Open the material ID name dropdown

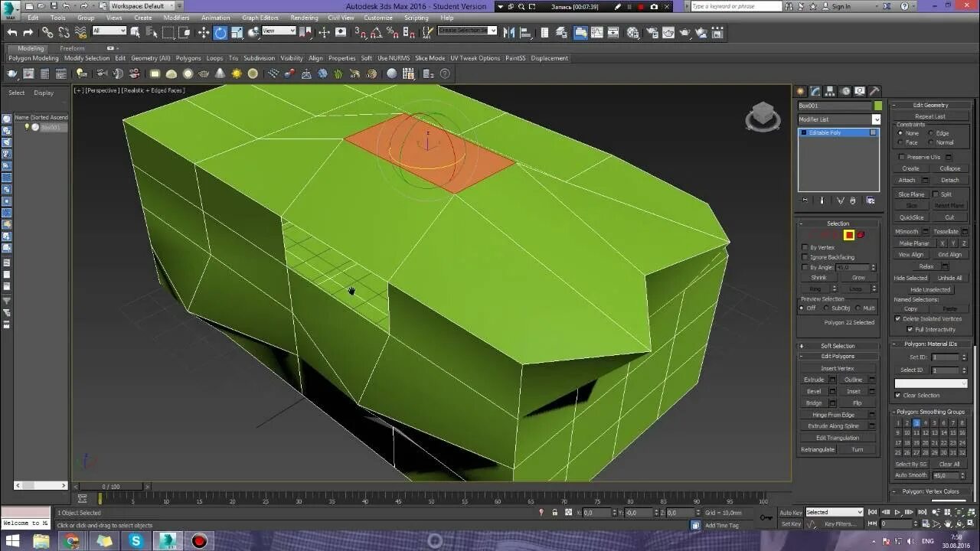tap(931, 383)
